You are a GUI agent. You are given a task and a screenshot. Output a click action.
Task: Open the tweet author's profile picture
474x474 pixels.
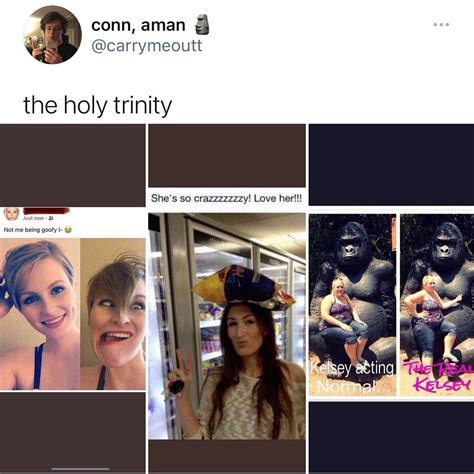(x=52, y=35)
